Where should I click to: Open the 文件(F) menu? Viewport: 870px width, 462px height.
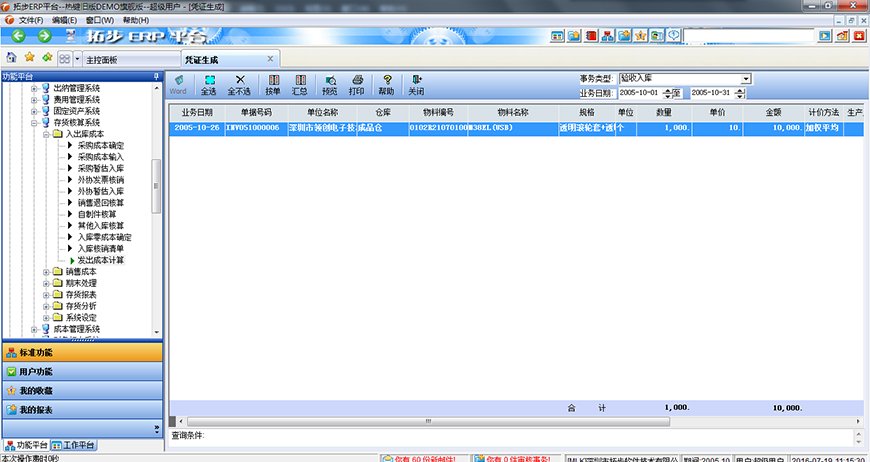pos(32,20)
